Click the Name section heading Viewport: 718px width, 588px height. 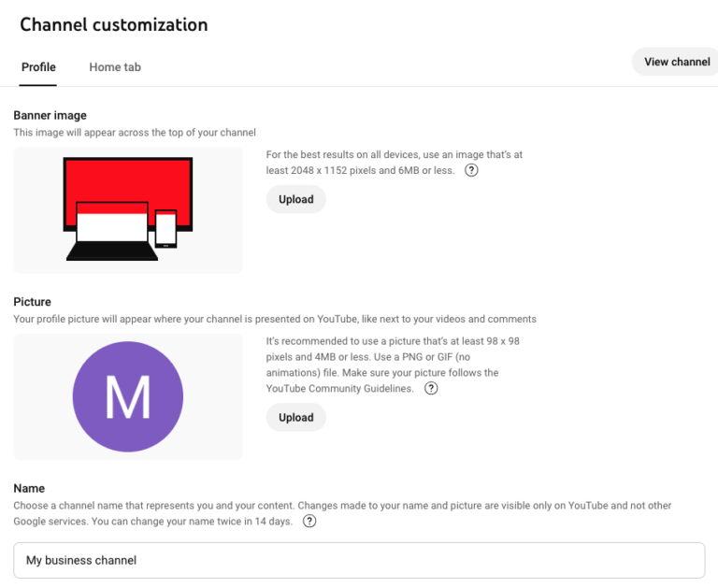[x=29, y=488]
